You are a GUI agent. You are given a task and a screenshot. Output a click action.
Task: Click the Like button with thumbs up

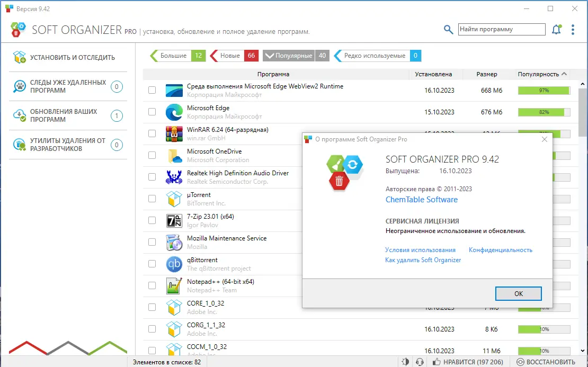click(x=468, y=362)
